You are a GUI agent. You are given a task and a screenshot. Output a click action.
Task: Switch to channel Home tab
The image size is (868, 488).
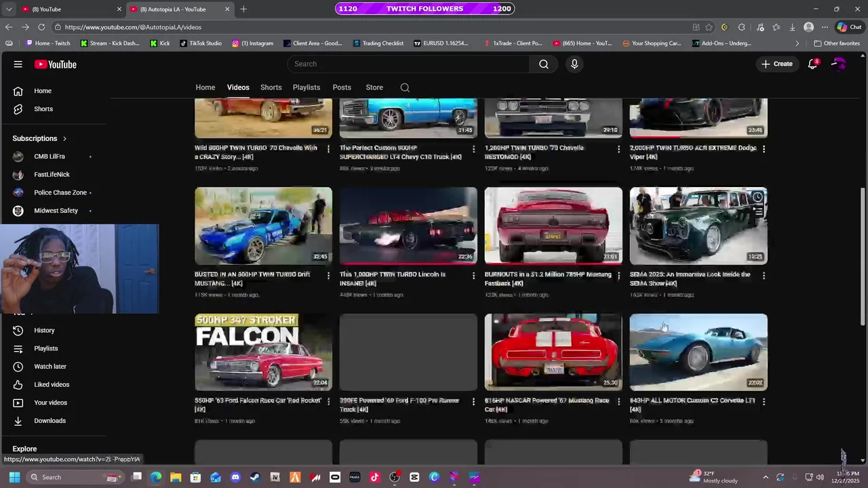click(x=205, y=87)
